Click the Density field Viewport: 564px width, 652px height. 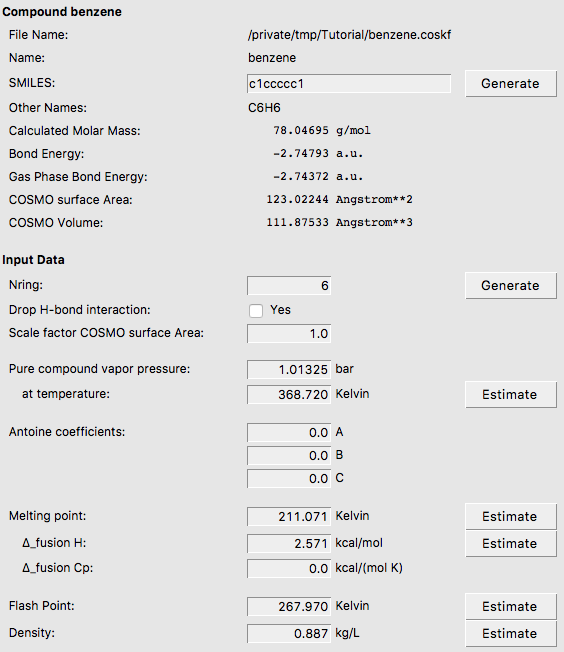click(x=289, y=633)
